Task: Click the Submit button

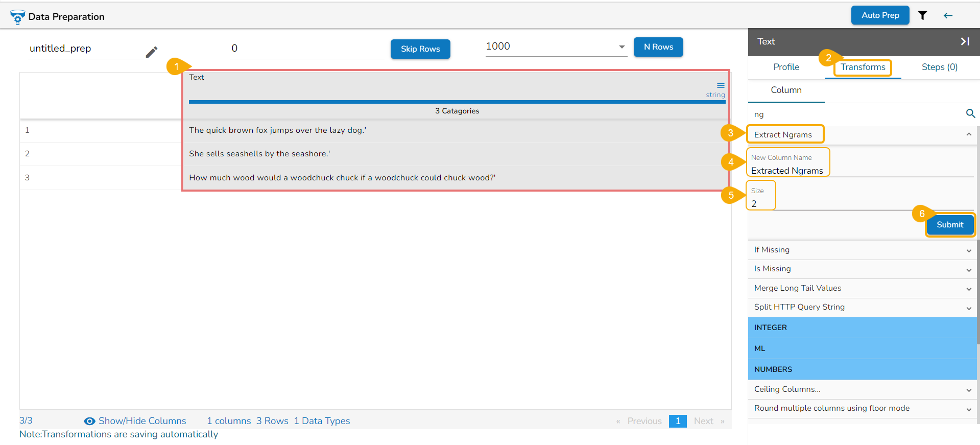Action: click(x=950, y=225)
